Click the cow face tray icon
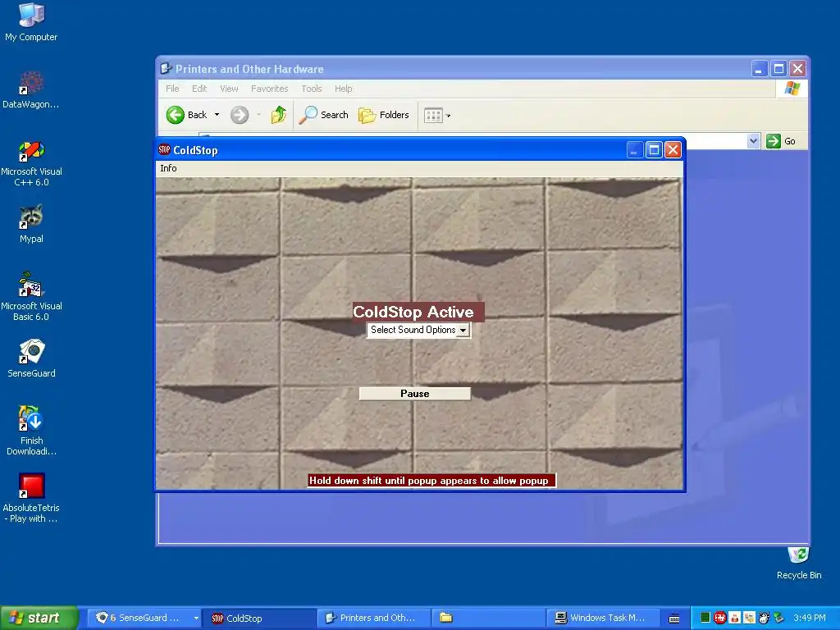 (x=764, y=619)
